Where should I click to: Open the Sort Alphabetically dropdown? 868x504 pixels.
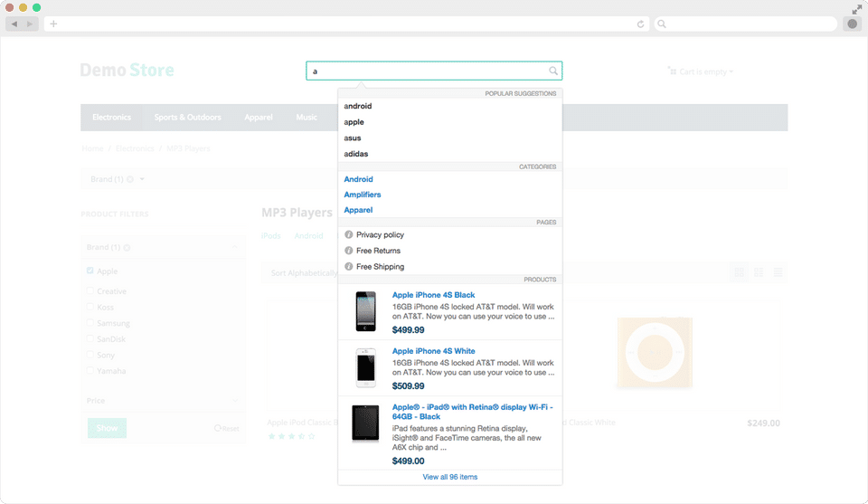(304, 273)
